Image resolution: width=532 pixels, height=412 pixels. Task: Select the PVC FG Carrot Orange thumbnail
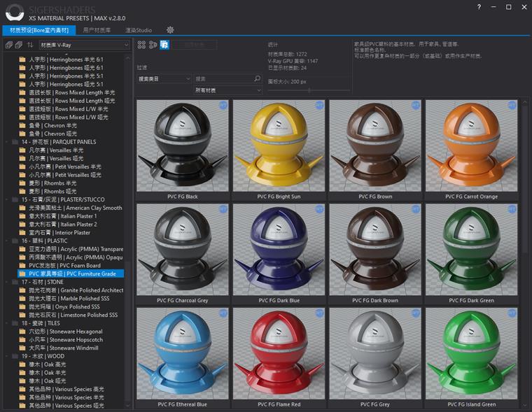pyautogui.click(x=472, y=145)
